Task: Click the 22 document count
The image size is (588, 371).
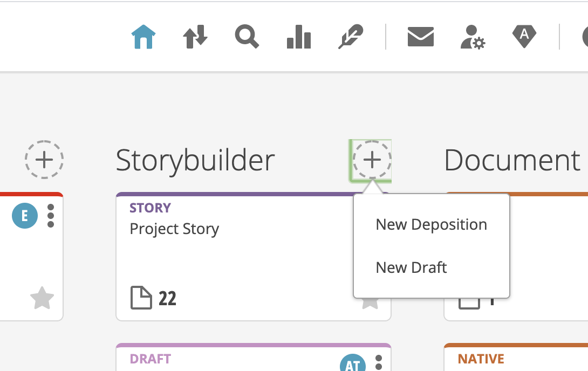Action: pos(167,299)
